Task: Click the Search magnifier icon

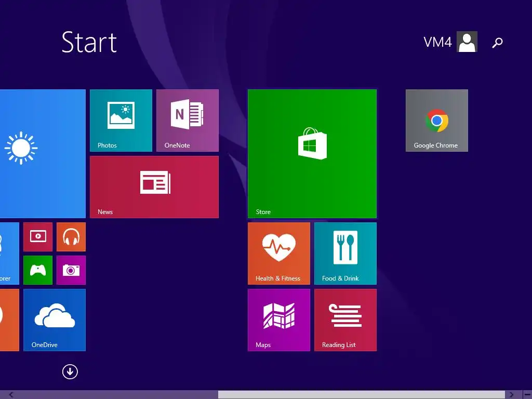Action: coord(497,43)
